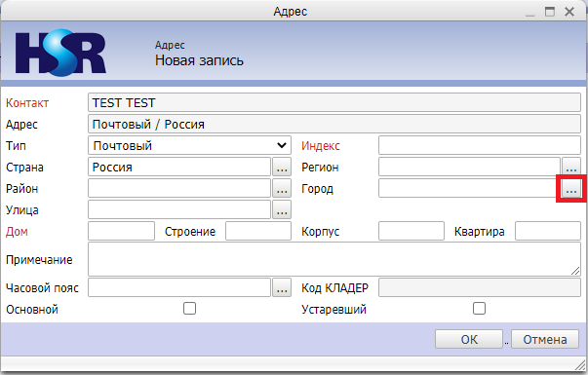
Task: Focus the Дом input field
Action: (x=121, y=231)
